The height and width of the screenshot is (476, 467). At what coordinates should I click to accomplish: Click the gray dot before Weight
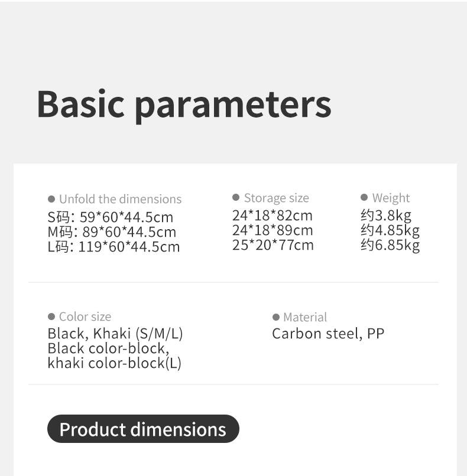coord(364,197)
